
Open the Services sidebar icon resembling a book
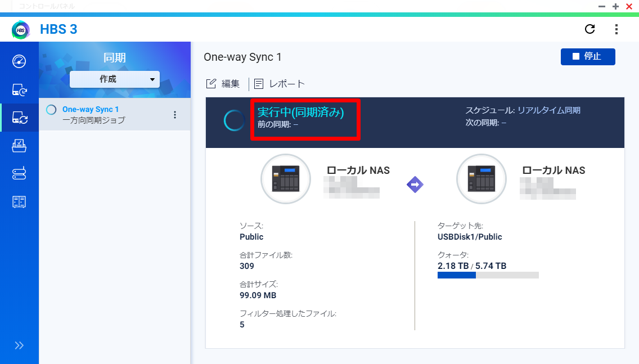click(19, 202)
